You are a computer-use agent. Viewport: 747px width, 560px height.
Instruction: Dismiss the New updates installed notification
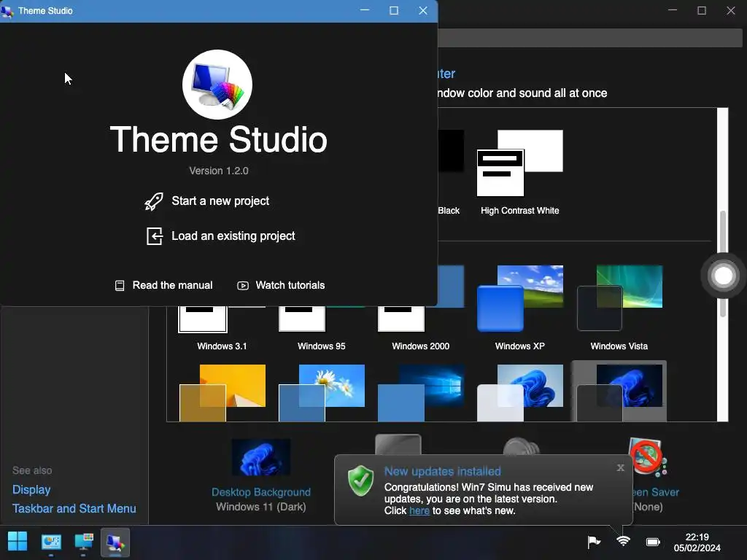point(620,467)
